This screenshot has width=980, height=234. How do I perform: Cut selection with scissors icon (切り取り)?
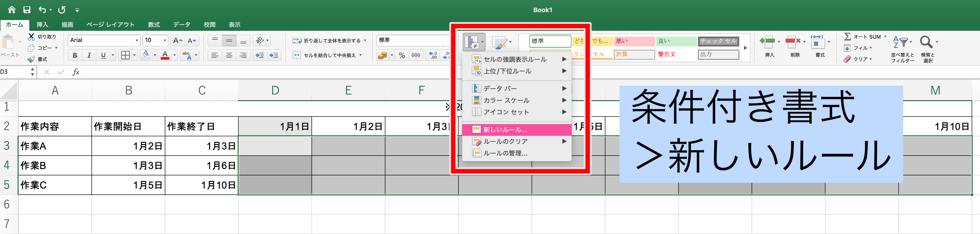pyautogui.click(x=42, y=36)
